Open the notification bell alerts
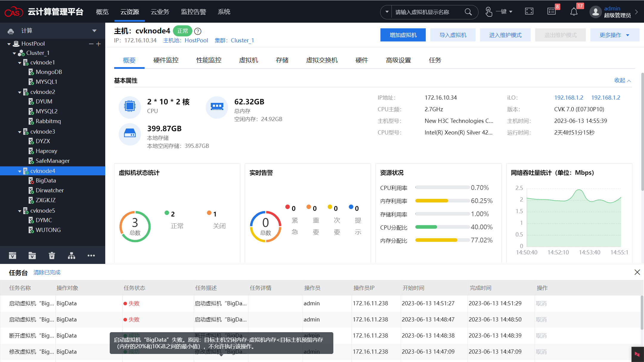Viewport: 644px width, 362px height. tap(574, 12)
